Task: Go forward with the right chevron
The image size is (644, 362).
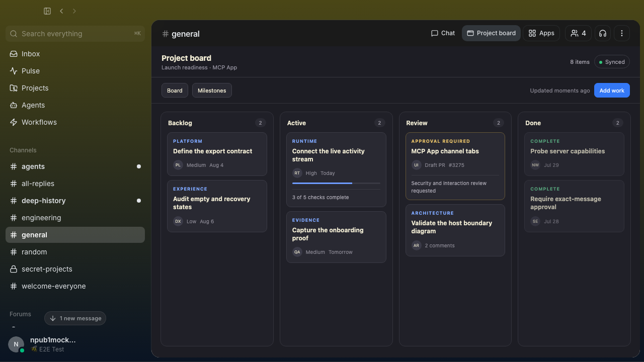Action: 74,11
